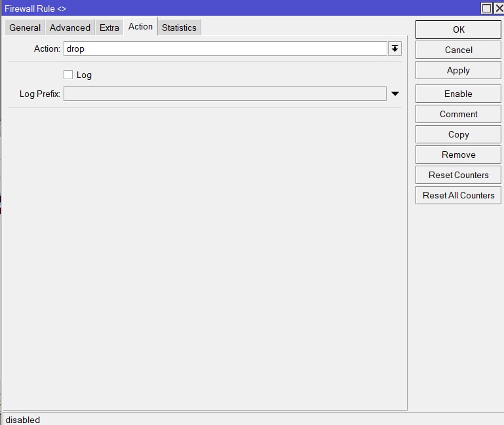Reset Counters for this rule
This screenshot has height=425, width=504.
458,175
